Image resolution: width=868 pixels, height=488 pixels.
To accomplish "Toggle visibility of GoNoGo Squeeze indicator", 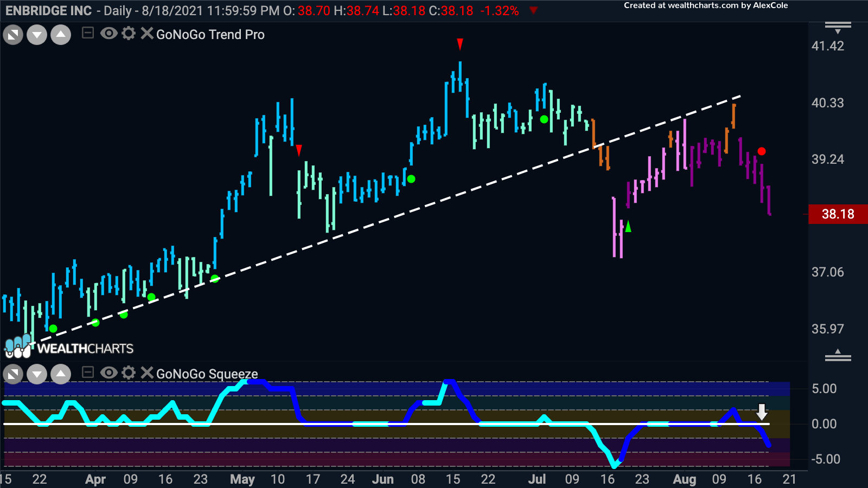I will (109, 373).
